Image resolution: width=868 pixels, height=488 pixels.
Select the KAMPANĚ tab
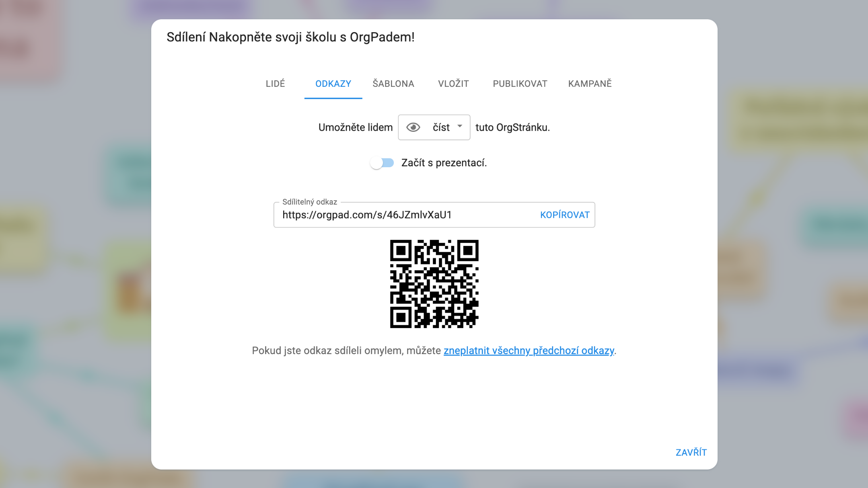(x=590, y=84)
